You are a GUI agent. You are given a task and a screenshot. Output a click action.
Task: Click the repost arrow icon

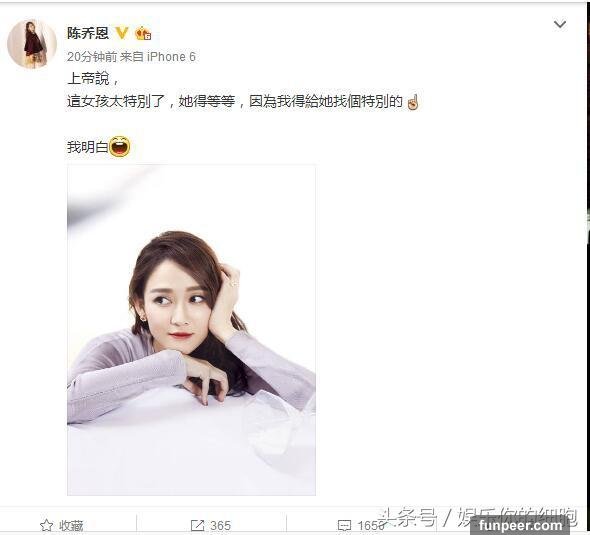198,525
